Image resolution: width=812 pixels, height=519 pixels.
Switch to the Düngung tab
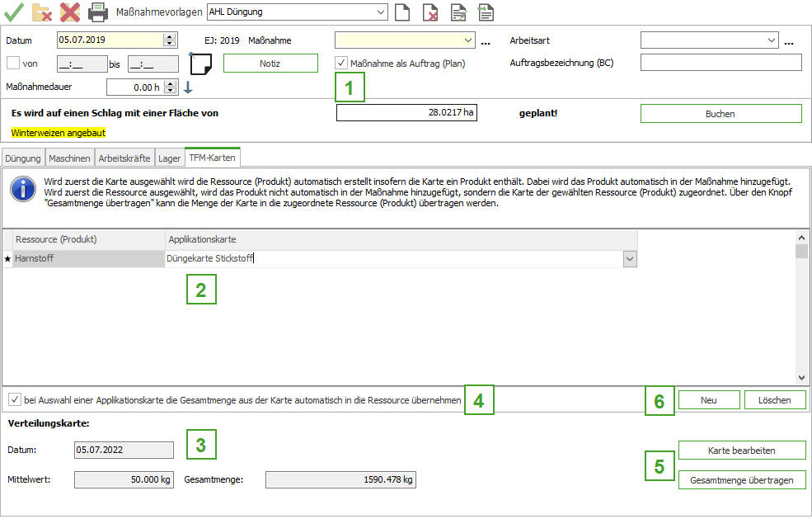coord(22,158)
